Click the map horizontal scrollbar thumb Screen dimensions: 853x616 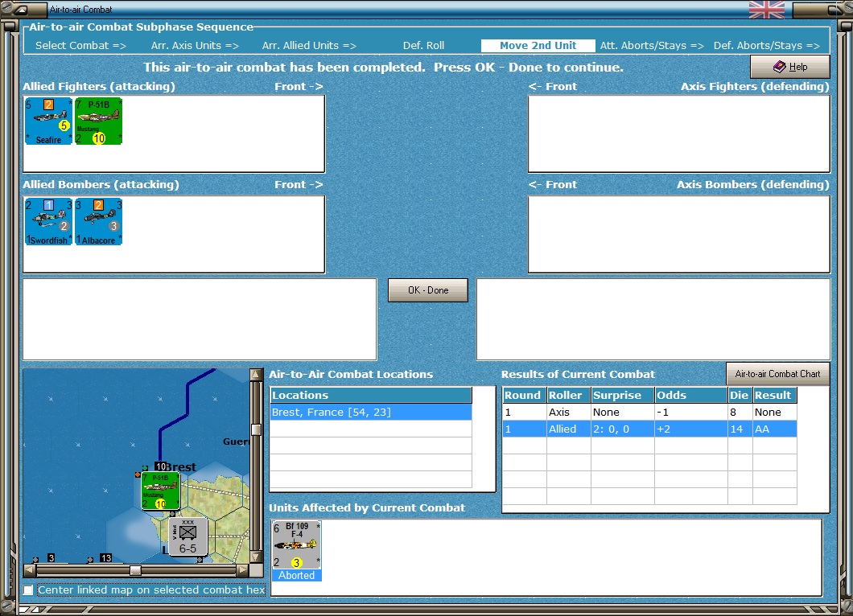coord(135,570)
